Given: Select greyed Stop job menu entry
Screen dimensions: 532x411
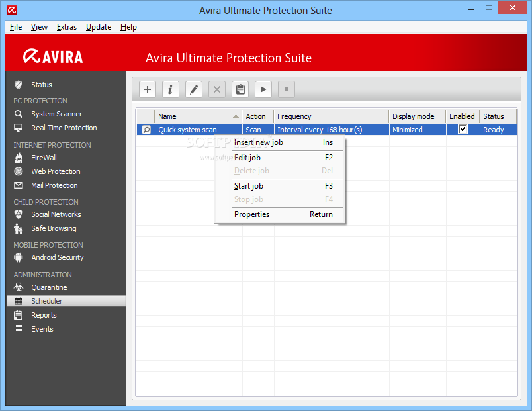Looking at the screenshot, I should click(280, 199).
